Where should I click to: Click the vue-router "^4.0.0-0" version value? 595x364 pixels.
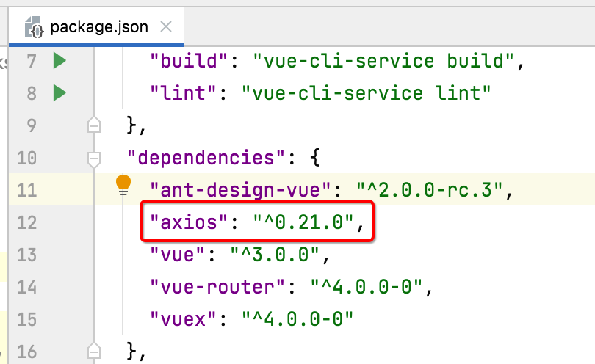coord(367,286)
